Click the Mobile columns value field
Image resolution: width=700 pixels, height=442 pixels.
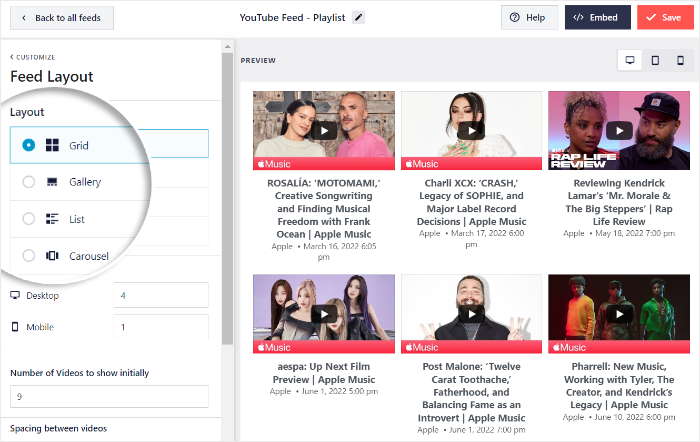tap(161, 327)
